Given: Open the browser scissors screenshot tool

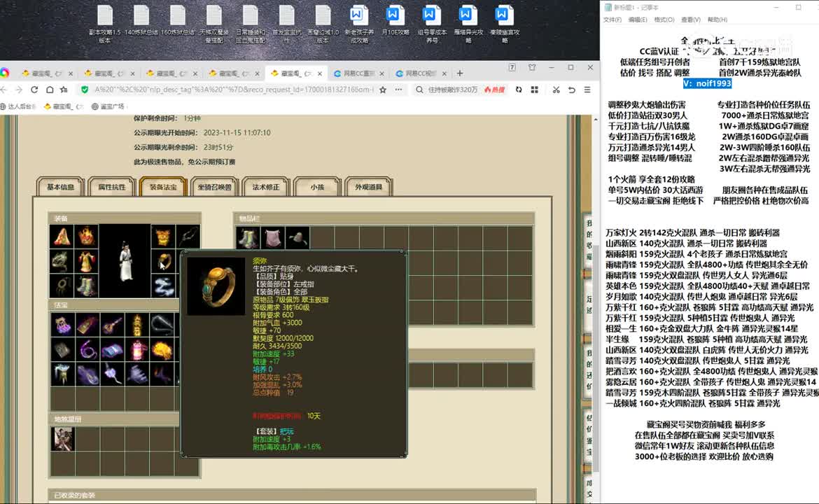Looking at the screenshot, I should point(556,90).
